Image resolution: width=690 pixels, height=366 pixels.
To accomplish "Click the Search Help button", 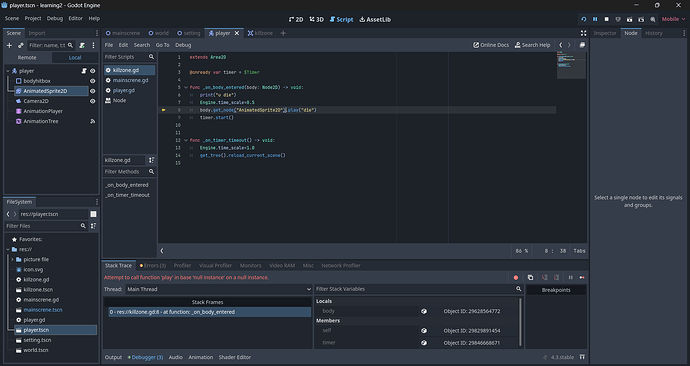I will pyautogui.click(x=532, y=45).
